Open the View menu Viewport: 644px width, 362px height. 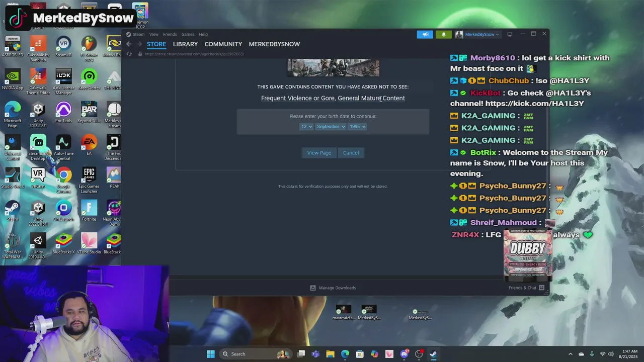153,34
